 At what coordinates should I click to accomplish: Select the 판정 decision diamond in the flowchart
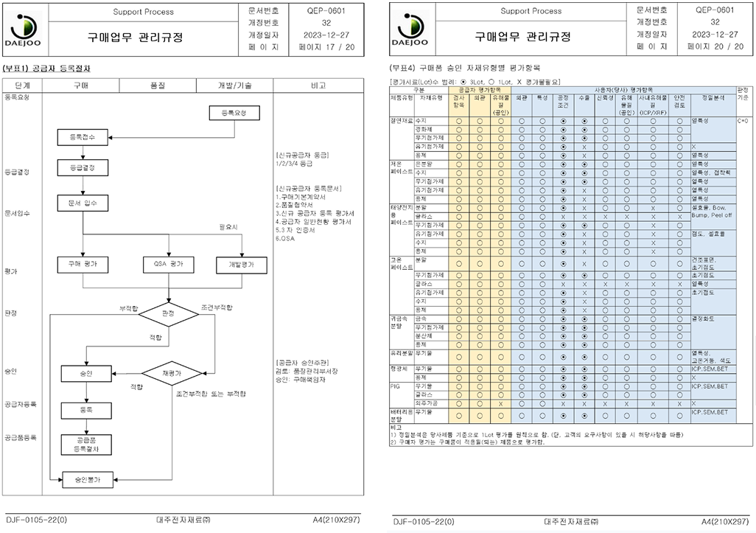click(x=168, y=313)
